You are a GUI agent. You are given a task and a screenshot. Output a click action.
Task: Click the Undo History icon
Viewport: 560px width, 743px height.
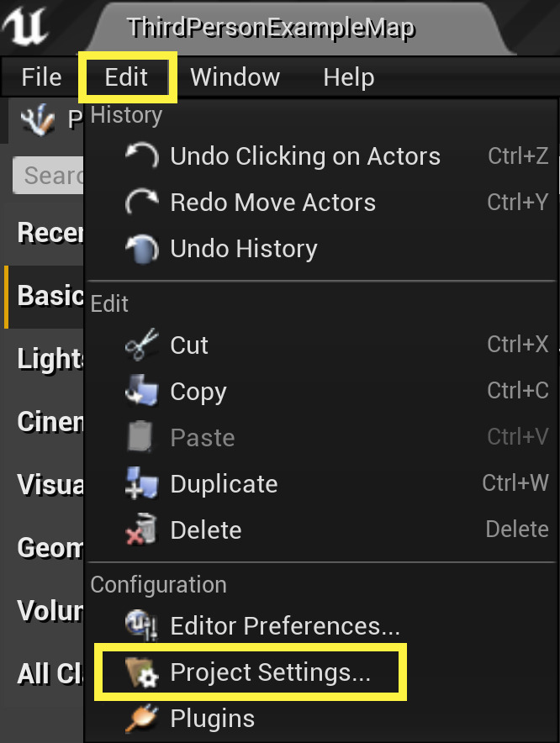coord(140,249)
